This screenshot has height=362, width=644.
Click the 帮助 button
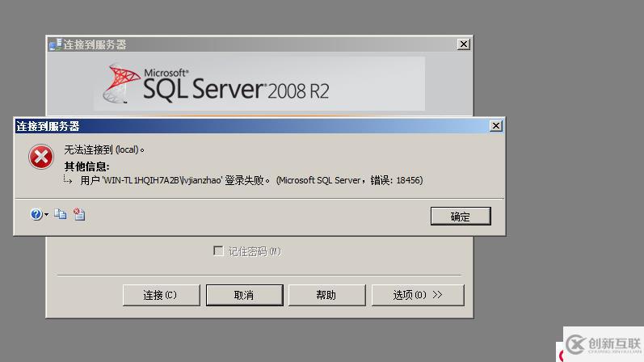(326, 295)
